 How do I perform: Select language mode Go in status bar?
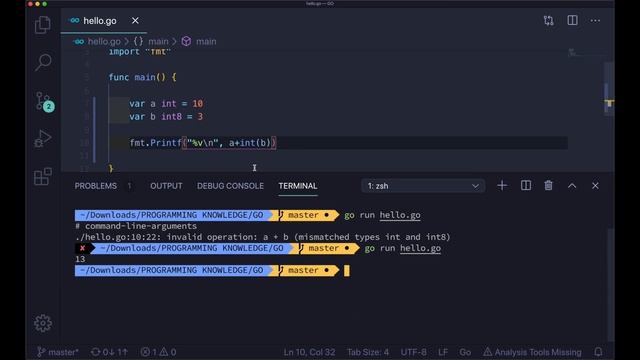click(465, 352)
